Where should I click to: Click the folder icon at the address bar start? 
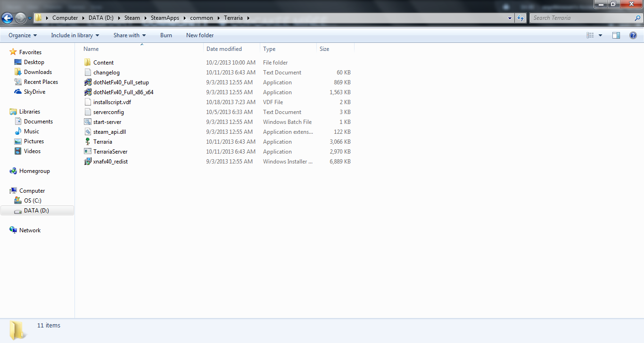pos(39,18)
